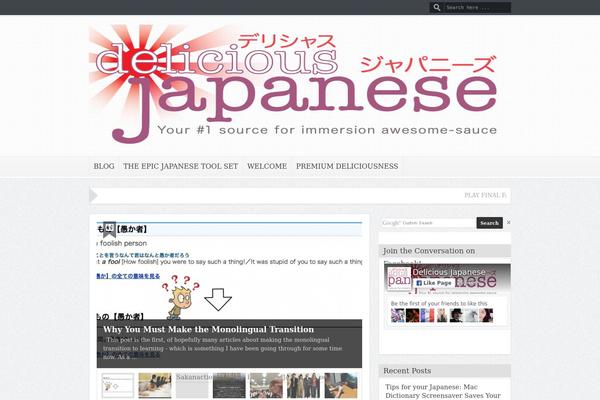
Task: Click the first Facebook friend avatar
Action: tap(398, 315)
